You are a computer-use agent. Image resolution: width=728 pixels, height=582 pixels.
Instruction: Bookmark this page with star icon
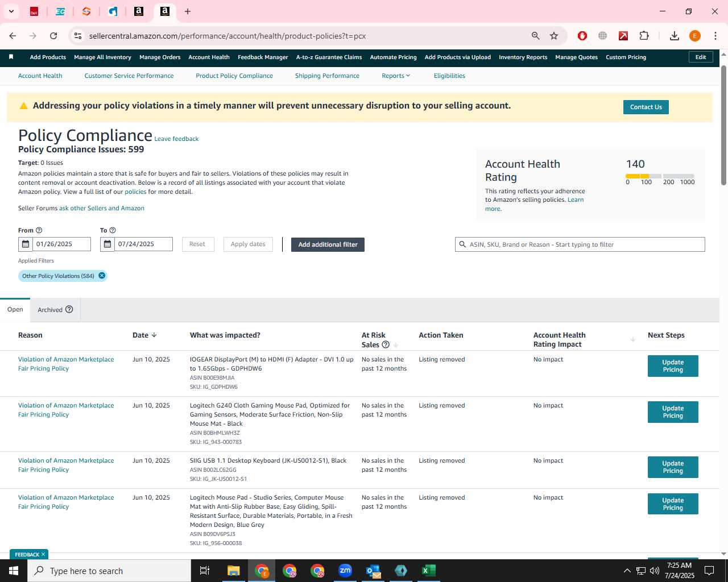[x=554, y=36]
